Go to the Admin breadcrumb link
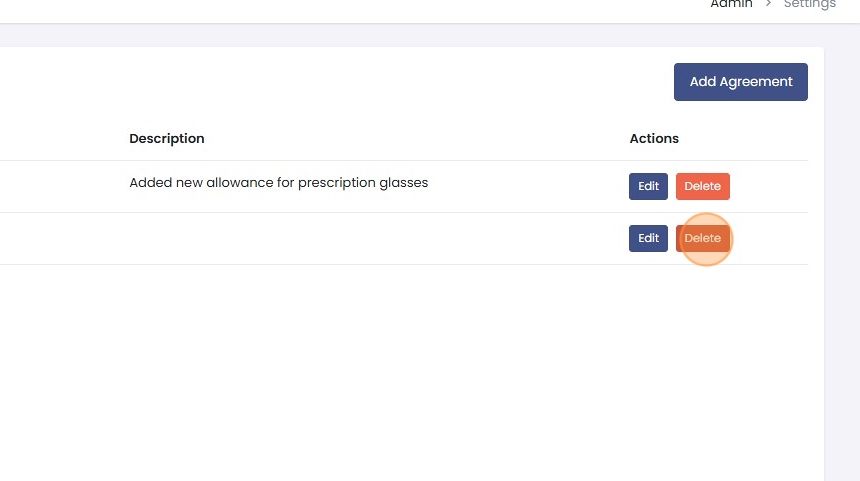Screen dimensions: 860x481 [x=731, y=4]
